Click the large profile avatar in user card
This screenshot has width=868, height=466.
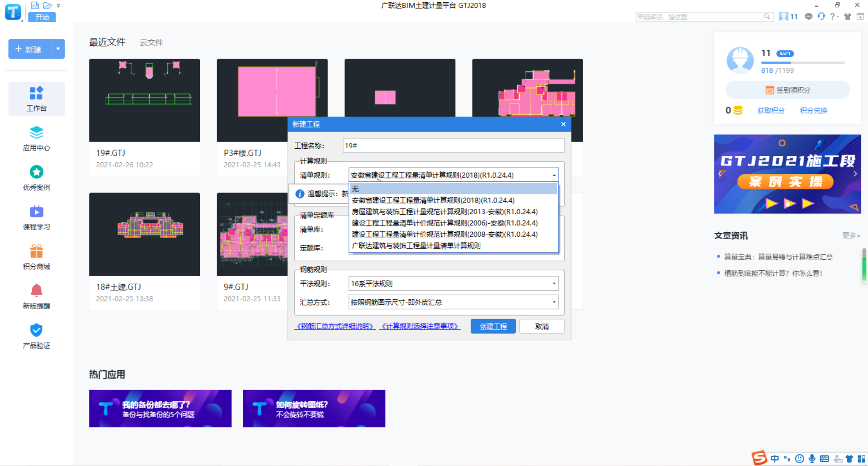(740, 60)
